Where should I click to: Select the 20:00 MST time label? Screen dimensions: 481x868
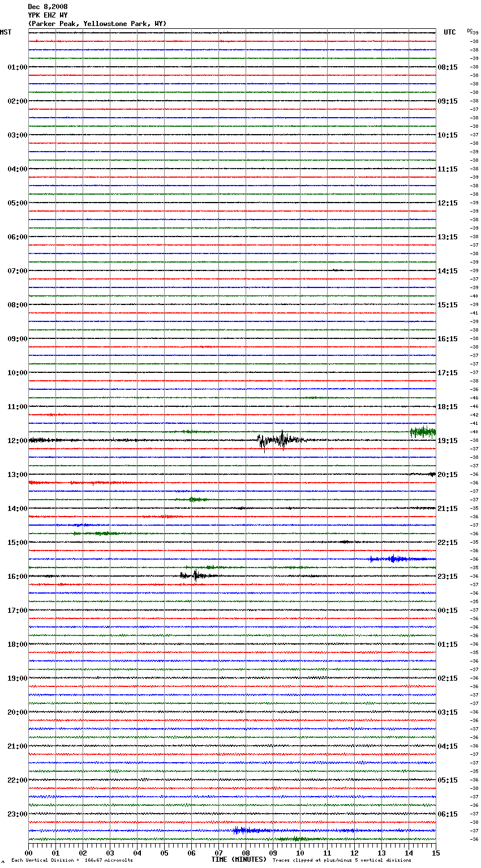point(17,712)
